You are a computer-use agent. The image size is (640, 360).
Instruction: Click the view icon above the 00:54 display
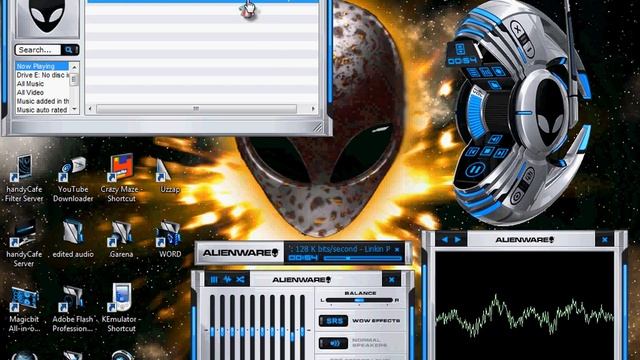coord(460,48)
